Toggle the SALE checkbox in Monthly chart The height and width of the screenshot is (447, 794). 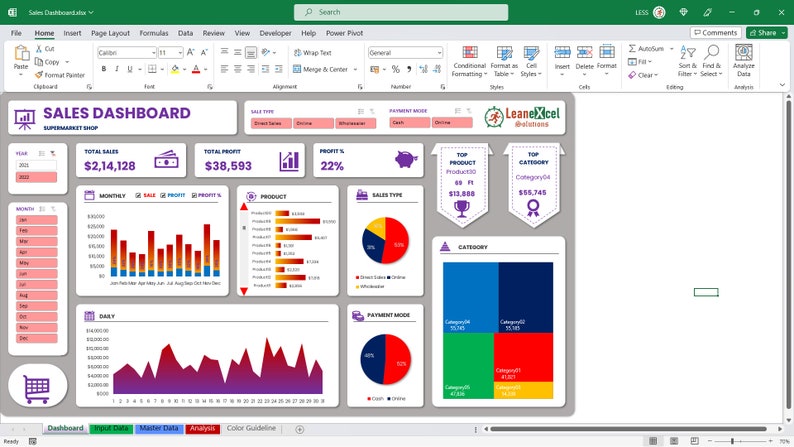pyautogui.click(x=138, y=195)
